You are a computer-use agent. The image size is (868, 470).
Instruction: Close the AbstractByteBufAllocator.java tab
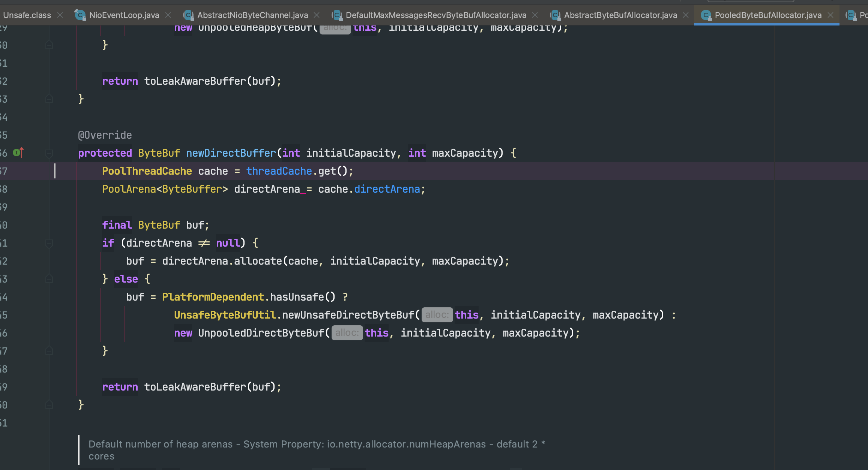pos(686,15)
